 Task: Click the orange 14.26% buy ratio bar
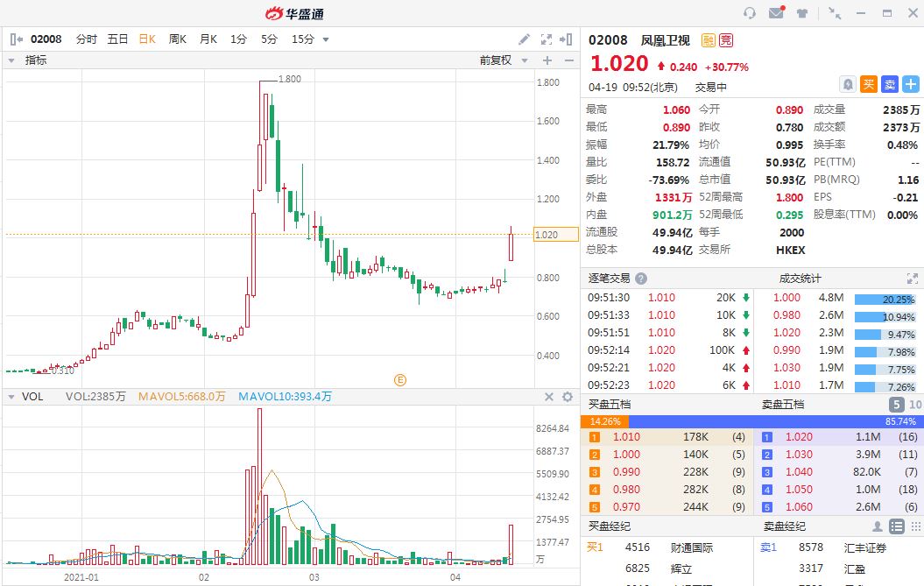[x=605, y=421]
